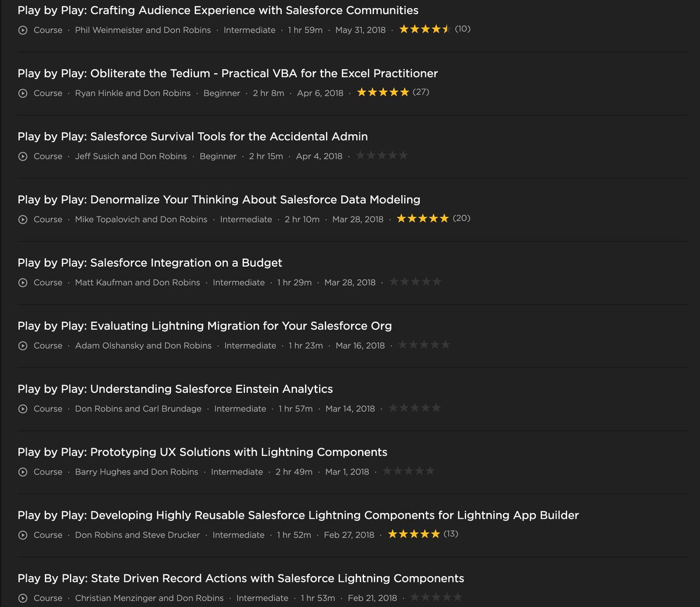Open Understanding Salesforce Einstein Analytics course
This screenshot has height=607, width=700.
coord(175,389)
